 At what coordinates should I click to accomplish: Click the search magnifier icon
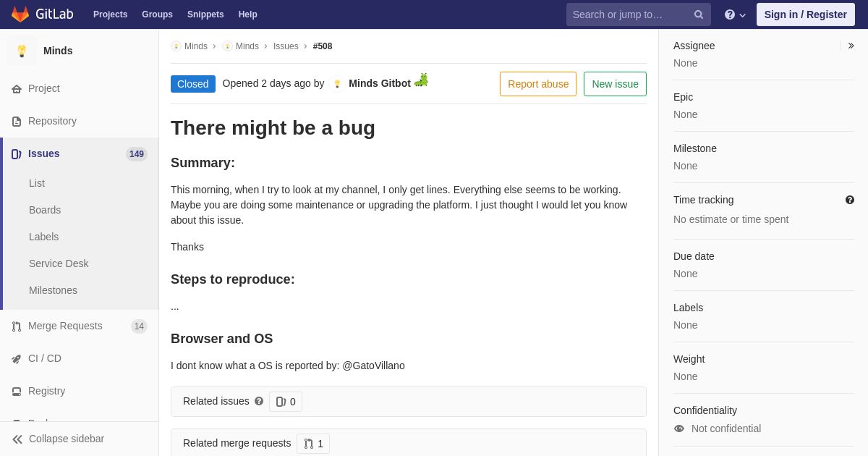(698, 14)
